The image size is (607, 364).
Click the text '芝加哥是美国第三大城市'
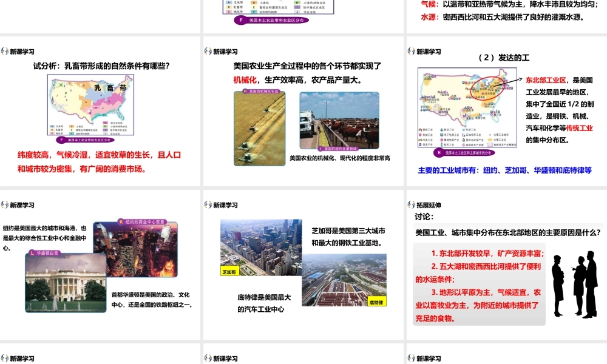[348, 231]
